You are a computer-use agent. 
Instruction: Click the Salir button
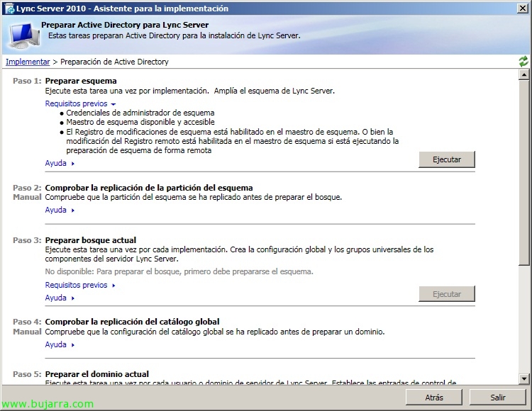498,397
